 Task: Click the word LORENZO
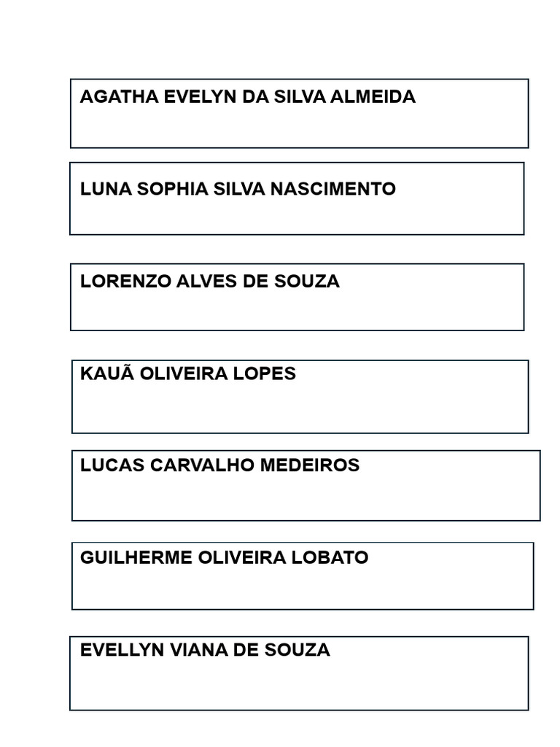125,282
